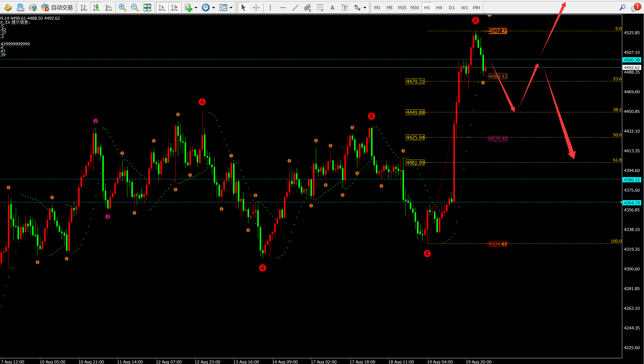Click the 4401.99 Fibonacci price label
This screenshot has width=644, height=364.
415,163
